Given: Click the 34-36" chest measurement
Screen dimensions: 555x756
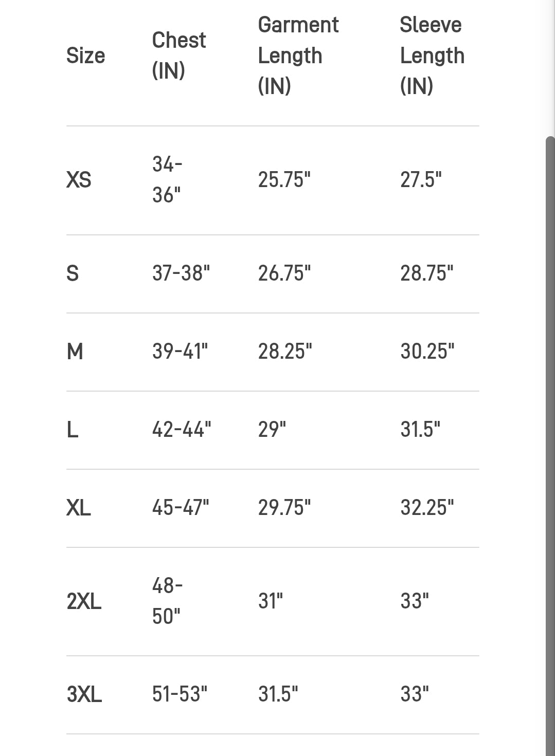Looking at the screenshot, I should tap(167, 179).
